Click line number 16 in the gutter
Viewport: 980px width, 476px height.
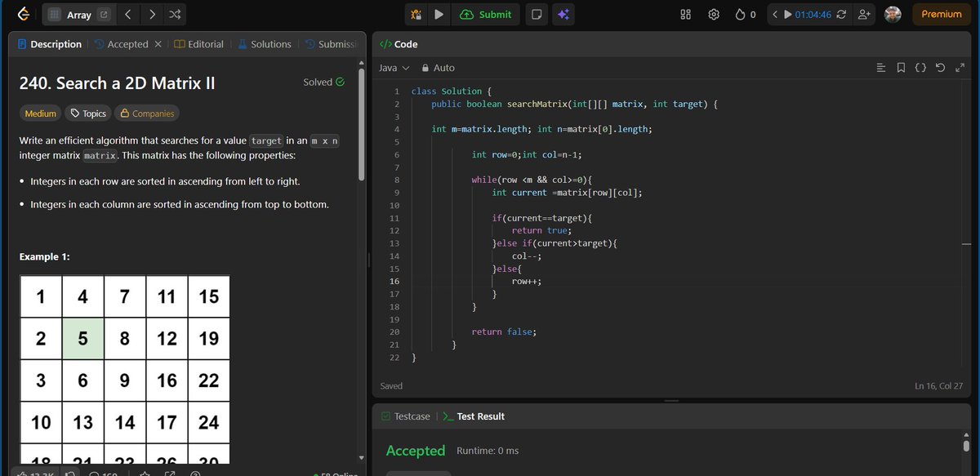pos(394,282)
